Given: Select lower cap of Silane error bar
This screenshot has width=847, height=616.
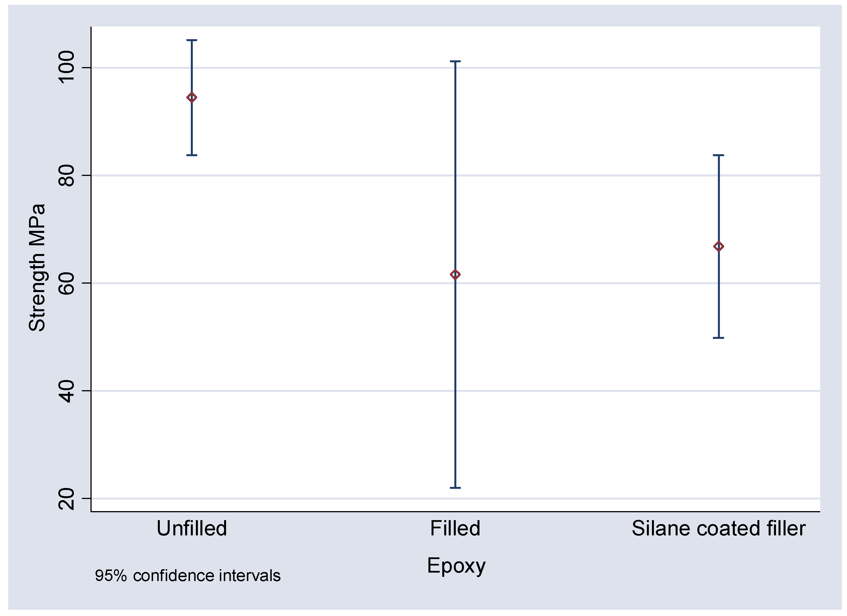Looking at the screenshot, I should tap(718, 338).
